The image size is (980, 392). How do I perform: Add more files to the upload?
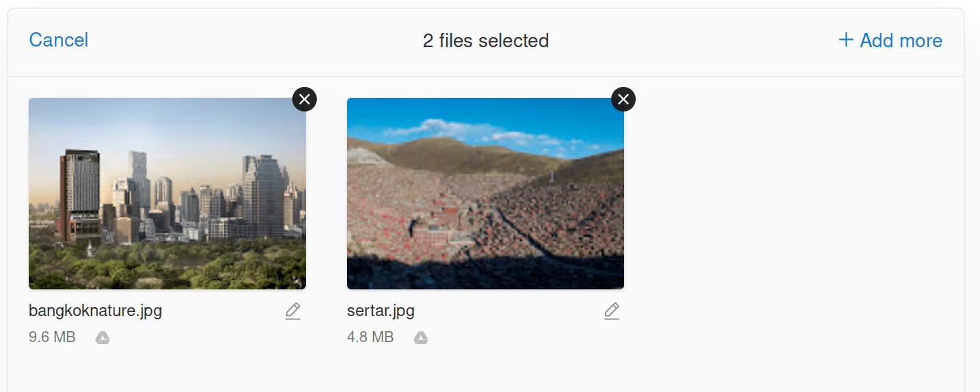[x=890, y=40]
